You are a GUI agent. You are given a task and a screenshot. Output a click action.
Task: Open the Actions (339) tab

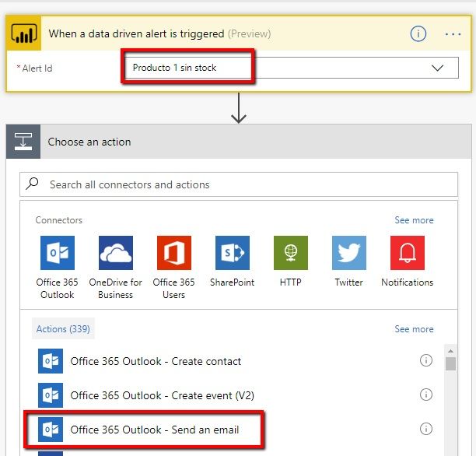63,328
